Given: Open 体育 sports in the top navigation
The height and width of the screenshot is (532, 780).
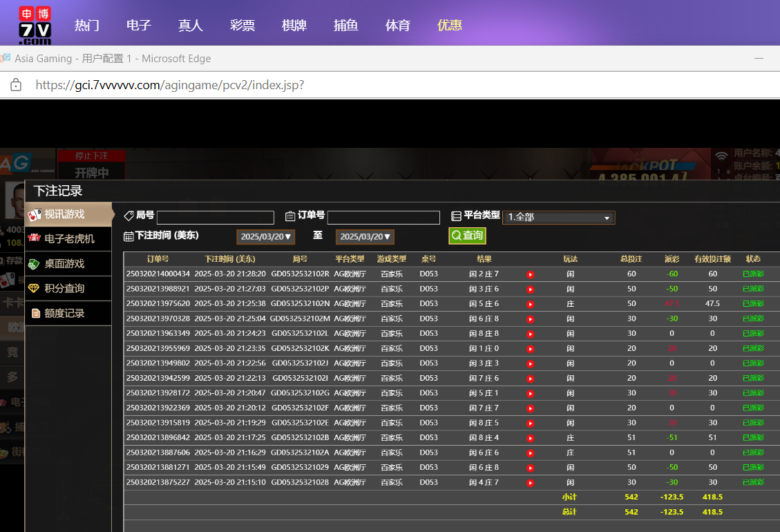Looking at the screenshot, I should (x=397, y=26).
